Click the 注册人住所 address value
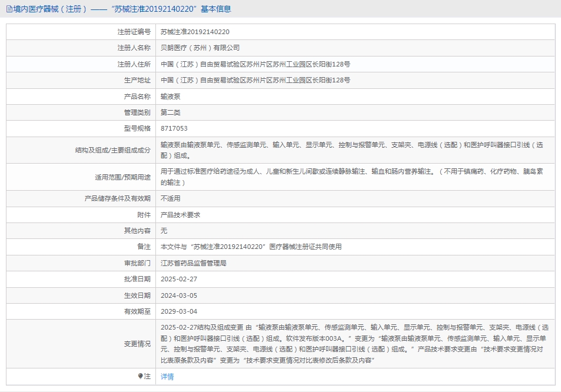This screenshot has height=392, width=561. click(255, 64)
